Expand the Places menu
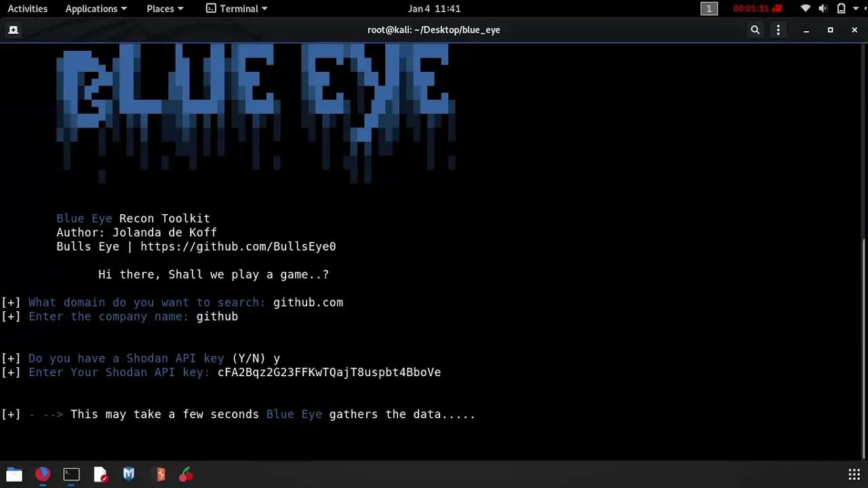The image size is (868, 488). pyautogui.click(x=165, y=9)
